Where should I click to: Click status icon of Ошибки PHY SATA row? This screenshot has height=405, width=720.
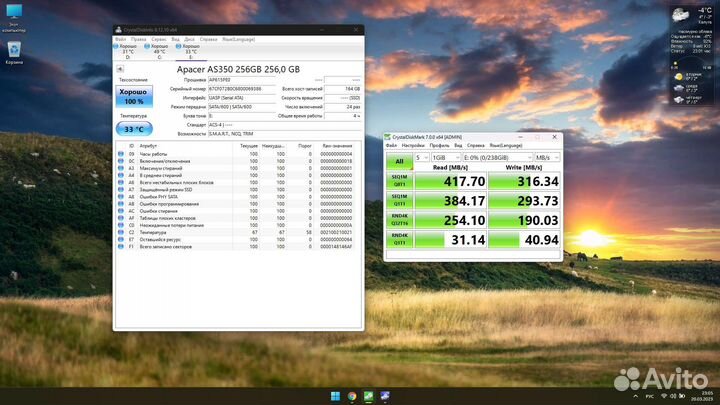point(121,197)
